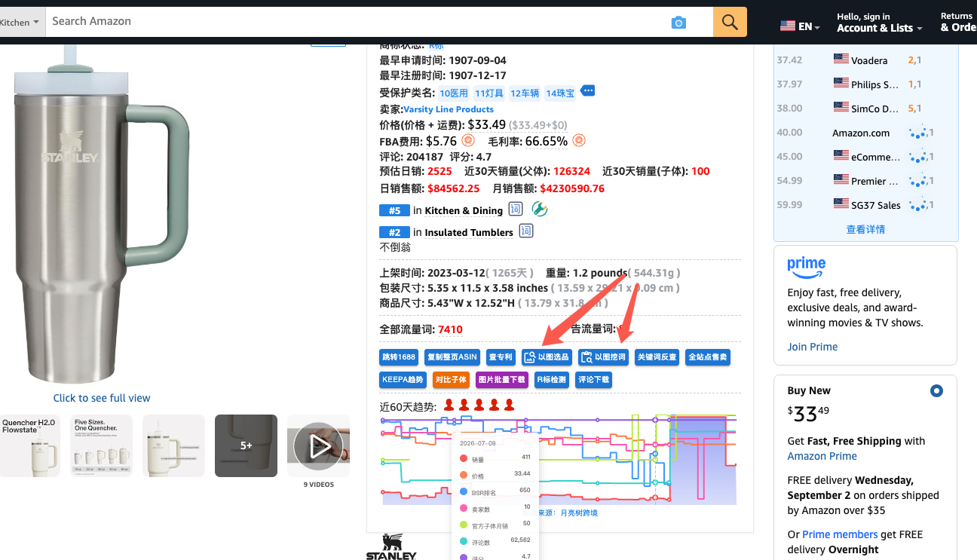Click the purple 图片批量下载 button
The height and width of the screenshot is (560, 977).
point(502,380)
